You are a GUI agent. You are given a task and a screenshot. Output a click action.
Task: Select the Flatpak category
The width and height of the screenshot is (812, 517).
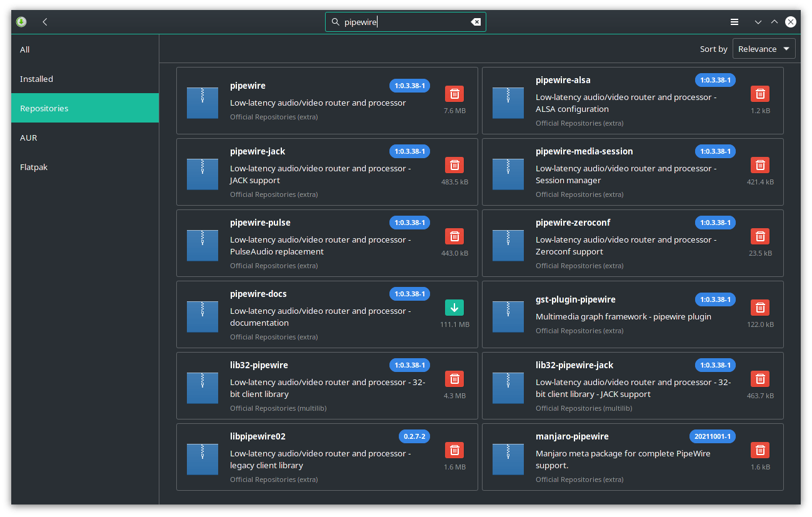34,167
